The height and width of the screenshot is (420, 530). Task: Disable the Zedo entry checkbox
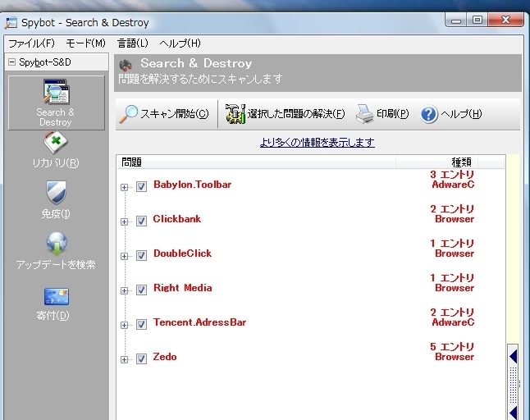[x=141, y=359]
